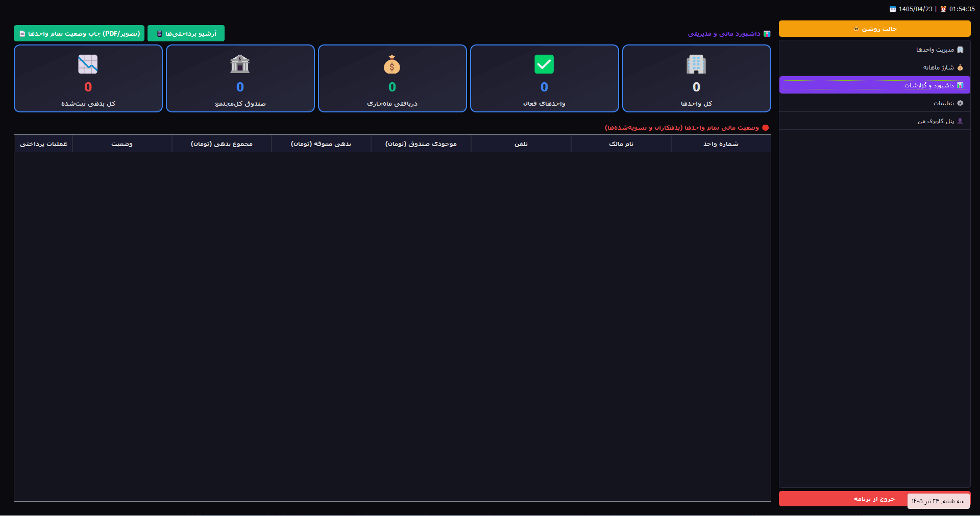Click the chart icon beside داشبورد و گزارشات
The image size is (980, 516).
click(x=960, y=85)
